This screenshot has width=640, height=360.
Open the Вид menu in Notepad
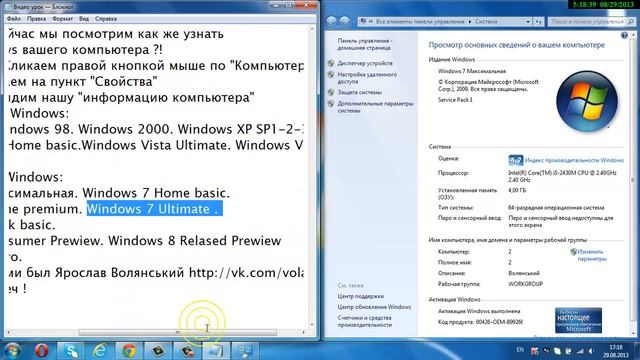84,19
